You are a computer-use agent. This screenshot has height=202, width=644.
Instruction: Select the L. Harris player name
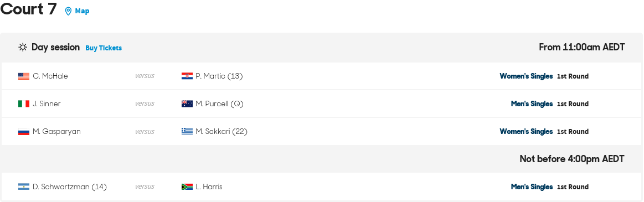(x=209, y=187)
